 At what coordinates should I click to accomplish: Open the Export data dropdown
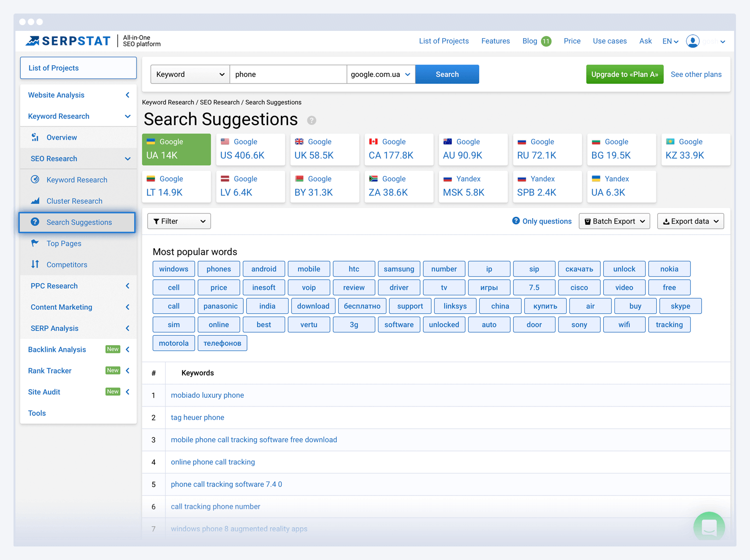[x=691, y=221]
